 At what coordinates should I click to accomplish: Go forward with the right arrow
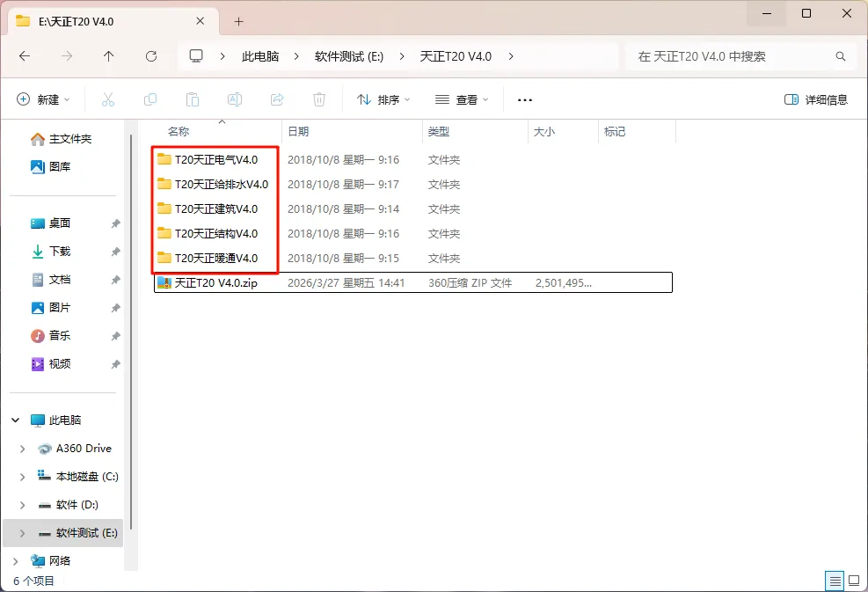tap(67, 56)
